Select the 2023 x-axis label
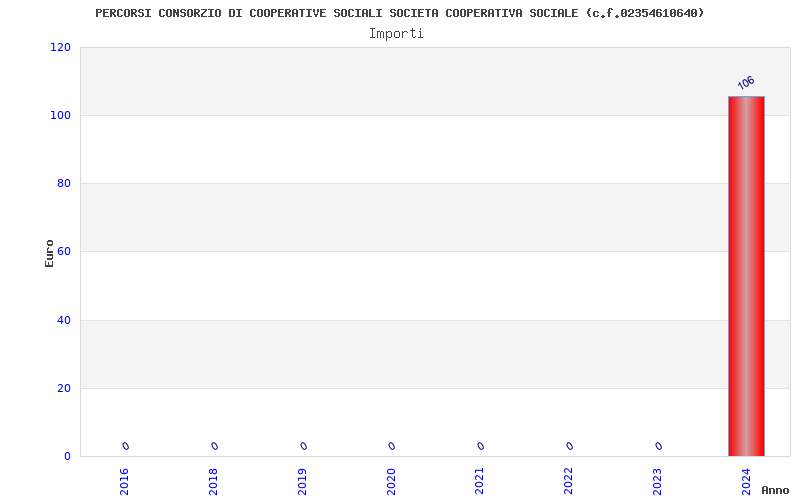800x500 pixels. (658, 482)
